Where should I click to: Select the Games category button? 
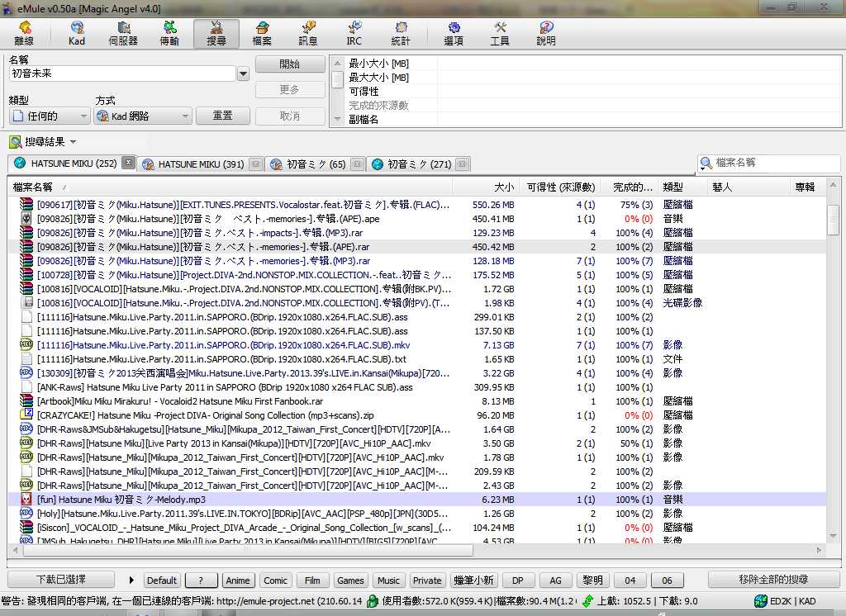click(x=350, y=580)
